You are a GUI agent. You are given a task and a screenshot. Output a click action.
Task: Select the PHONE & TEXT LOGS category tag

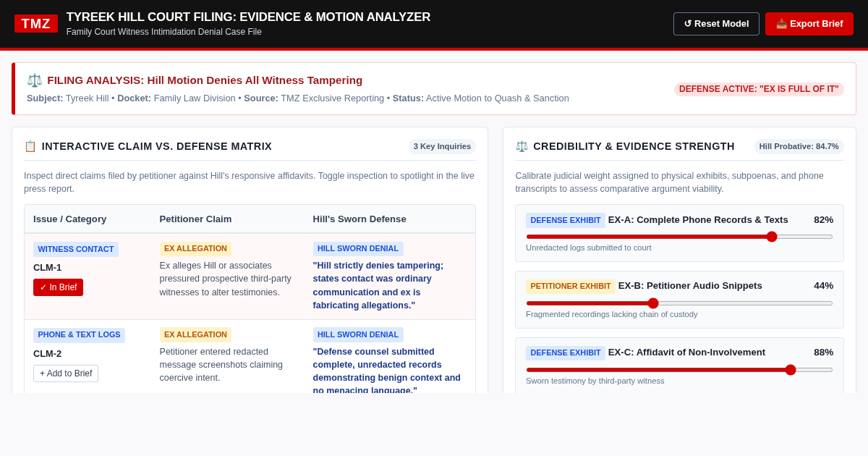(79, 335)
